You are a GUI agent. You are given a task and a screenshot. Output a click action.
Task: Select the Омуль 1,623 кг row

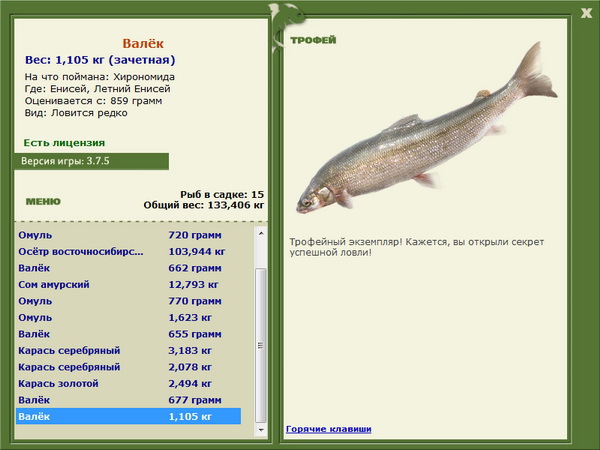pyautogui.click(x=129, y=317)
